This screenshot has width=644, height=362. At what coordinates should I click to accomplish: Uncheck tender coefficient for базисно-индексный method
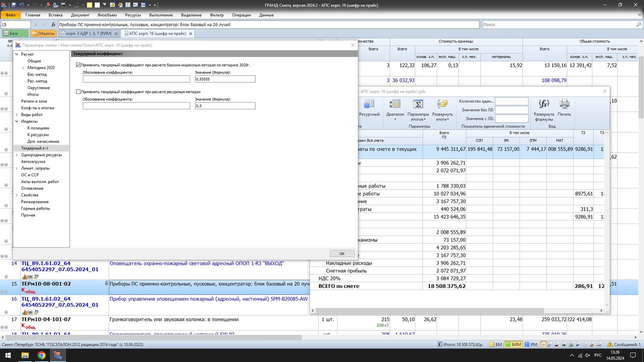coord(78,65)
